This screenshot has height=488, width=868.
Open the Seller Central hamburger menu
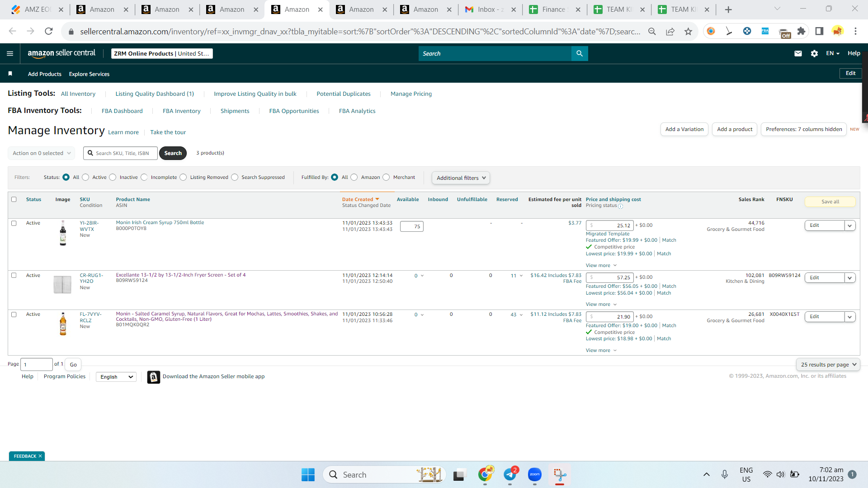coord(10,53)
